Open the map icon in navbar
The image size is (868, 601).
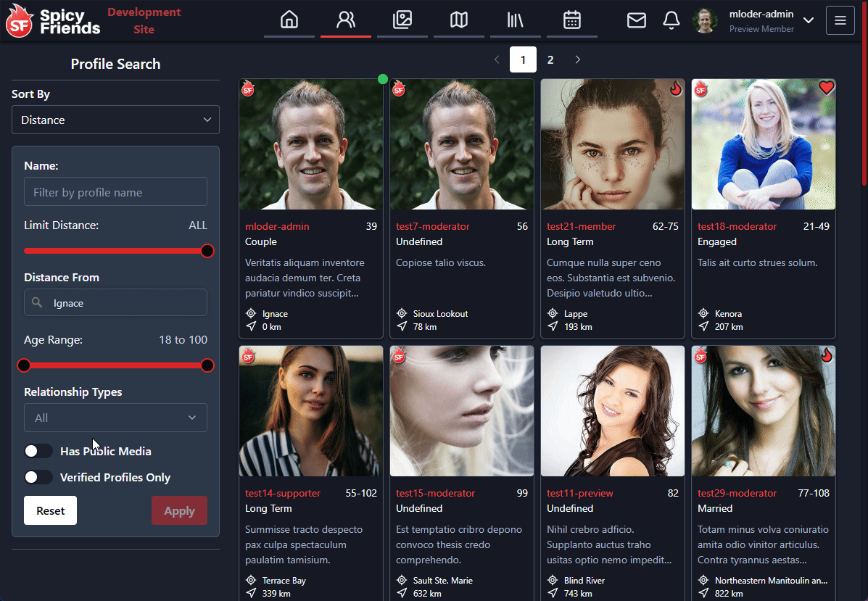(x=459, y=20)
